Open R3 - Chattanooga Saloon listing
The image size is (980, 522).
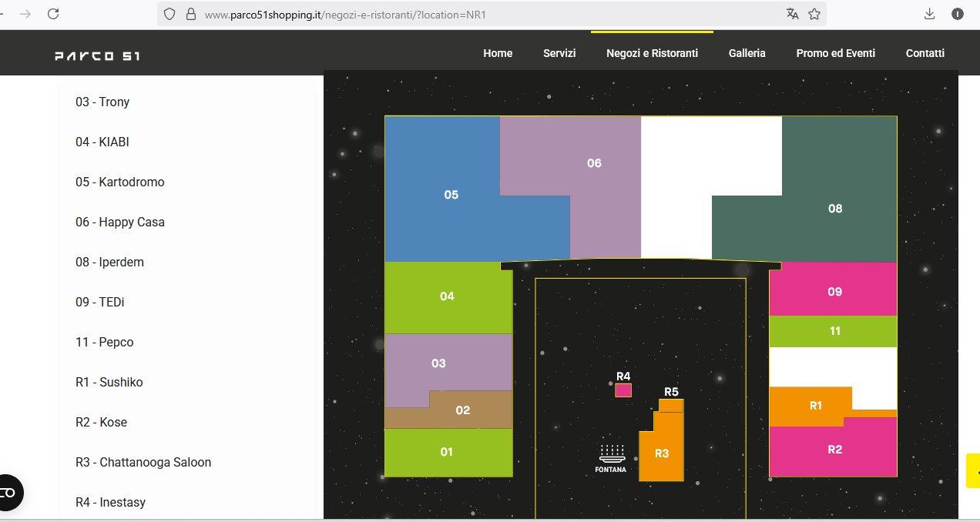point(143,463)
